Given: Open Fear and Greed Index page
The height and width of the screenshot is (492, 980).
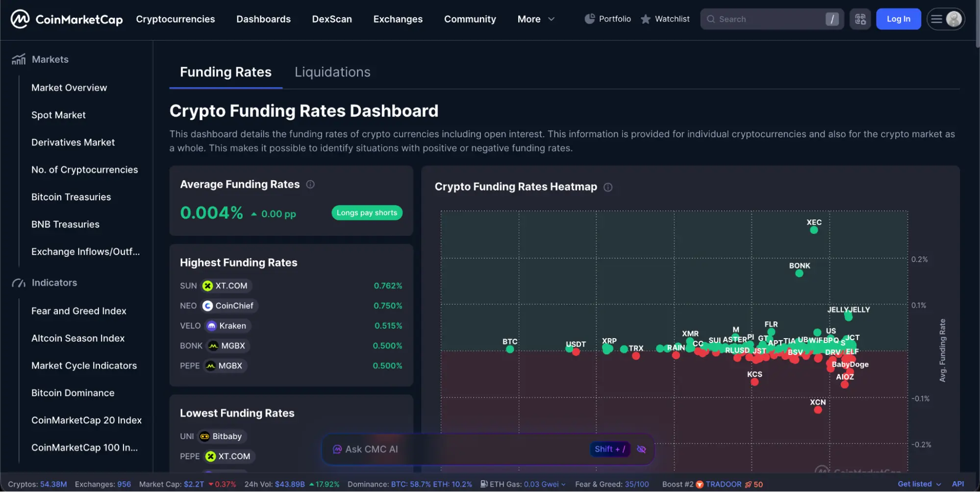Looking at the screenshot, I should (x=79, y=311).
